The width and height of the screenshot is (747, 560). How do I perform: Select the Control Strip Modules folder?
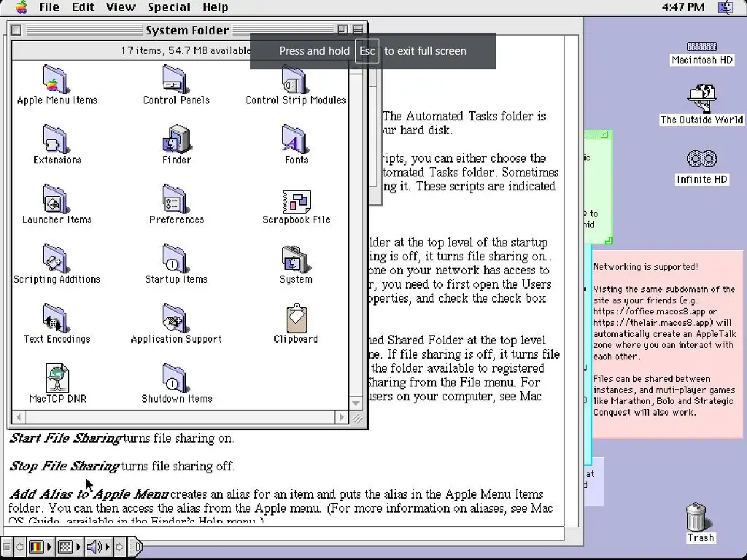[295, 79]
